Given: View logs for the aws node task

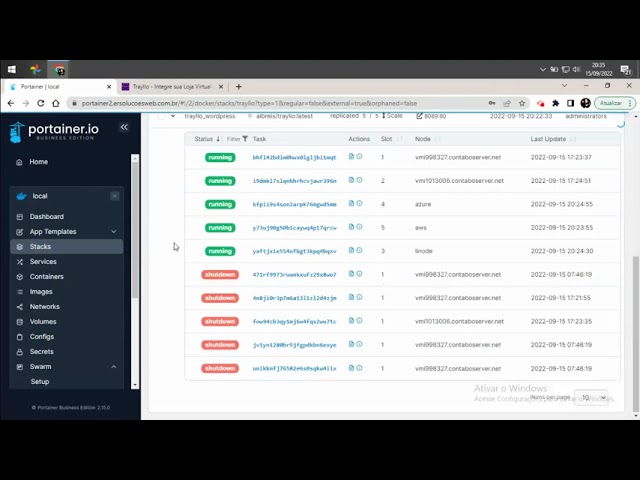Looking at the screenshot, I should point(351,227).
